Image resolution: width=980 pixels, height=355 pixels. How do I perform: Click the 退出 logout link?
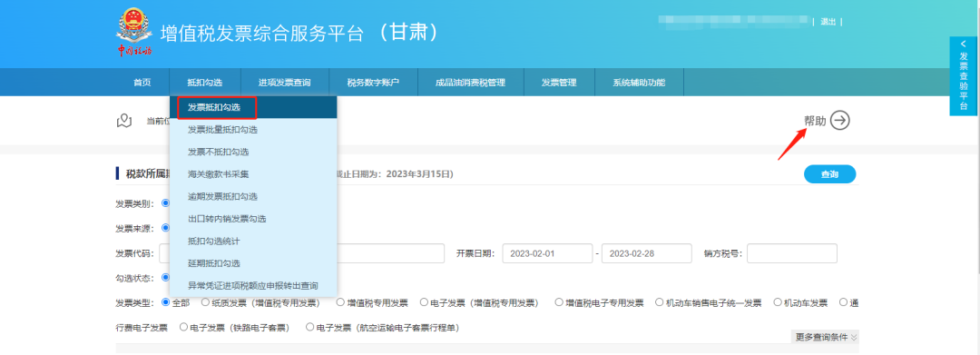tap(828, 22)
